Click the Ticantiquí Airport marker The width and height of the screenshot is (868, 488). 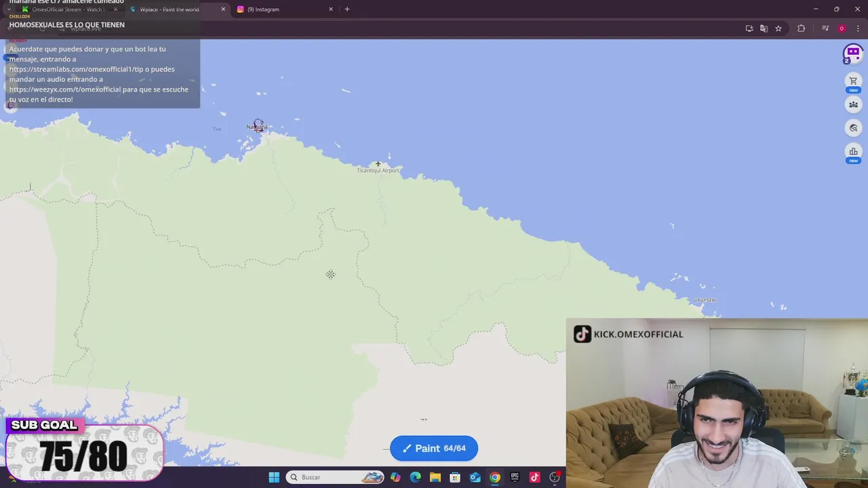[x=378, y=164]
